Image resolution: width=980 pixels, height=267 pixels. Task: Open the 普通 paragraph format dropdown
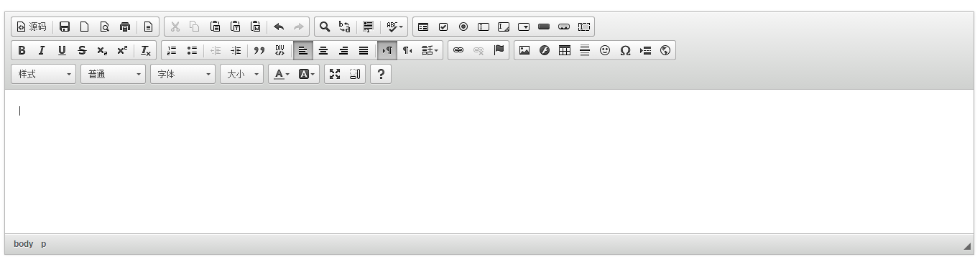coord(114,74)
